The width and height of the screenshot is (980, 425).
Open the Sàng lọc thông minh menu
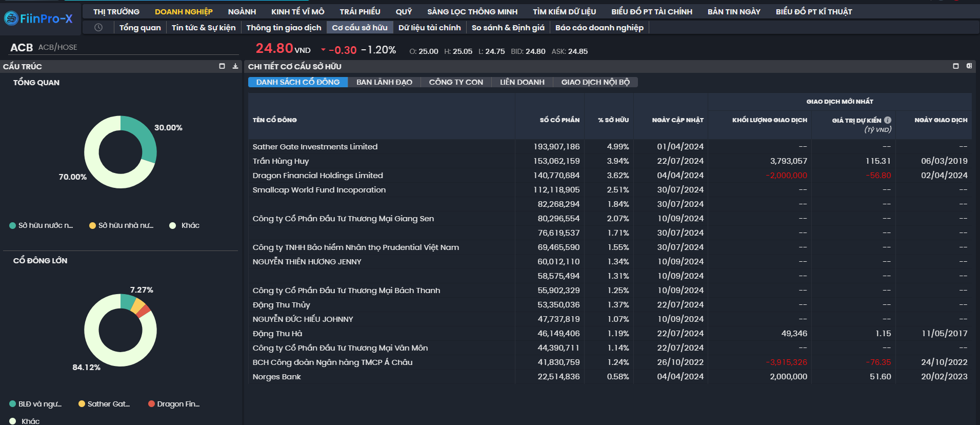(472, 11)
